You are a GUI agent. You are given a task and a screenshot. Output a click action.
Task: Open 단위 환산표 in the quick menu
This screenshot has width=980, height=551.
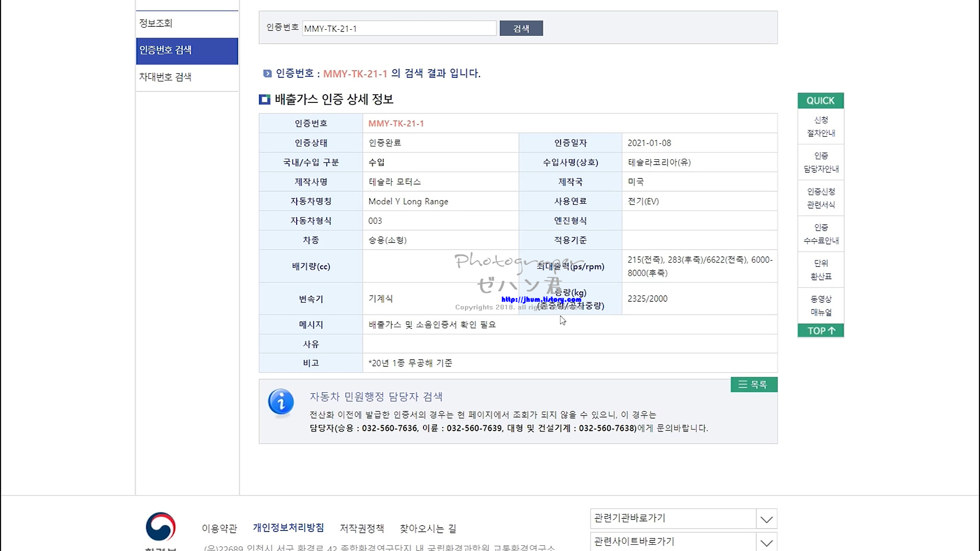point(821,270)
